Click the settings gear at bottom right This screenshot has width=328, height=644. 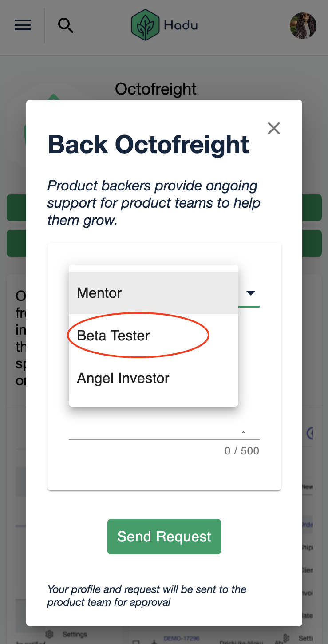pos(286,637)
